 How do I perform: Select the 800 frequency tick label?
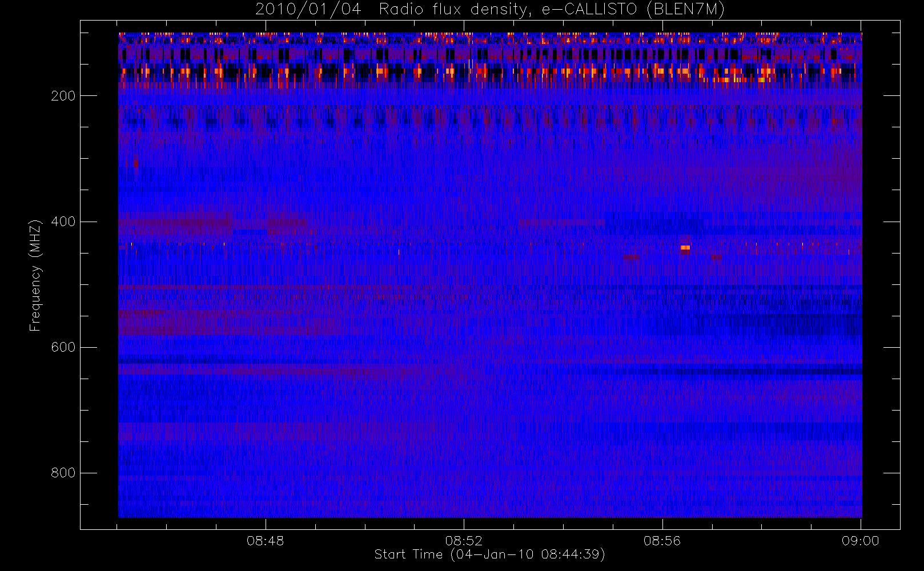coord(63,473)
